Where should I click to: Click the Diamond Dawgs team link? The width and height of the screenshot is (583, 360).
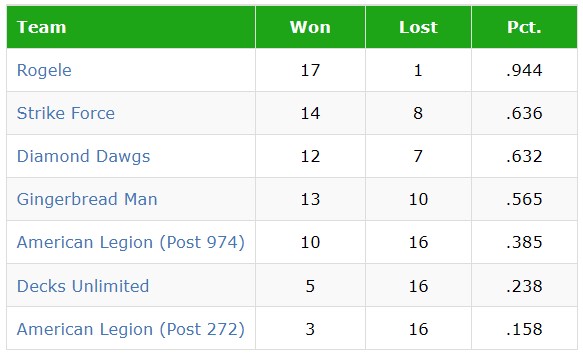pos(83,156)
